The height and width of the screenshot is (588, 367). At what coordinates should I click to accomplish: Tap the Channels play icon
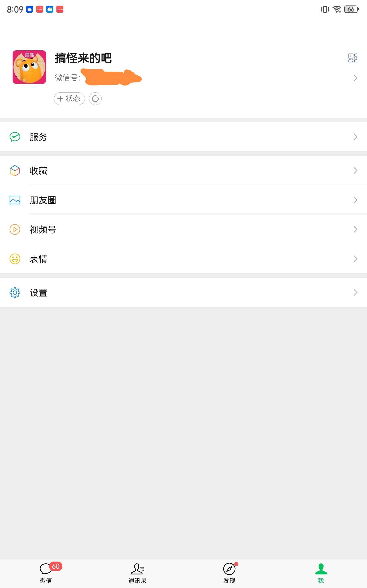point(15,229)
